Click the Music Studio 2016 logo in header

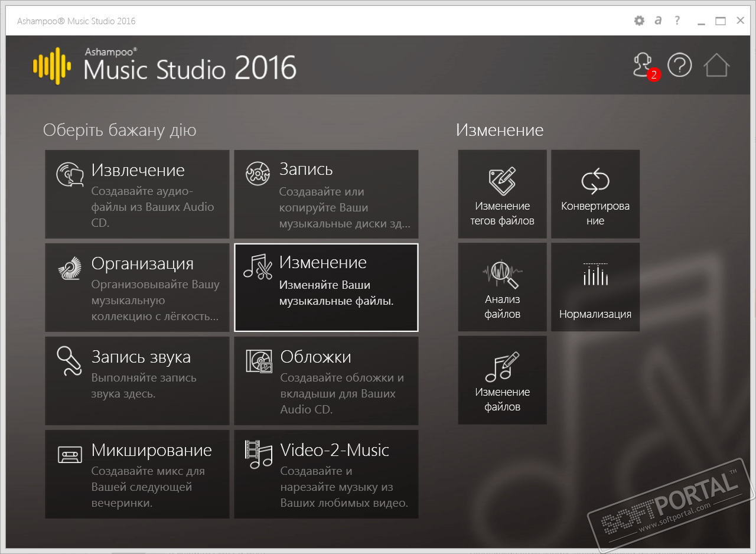click(164, 65)
